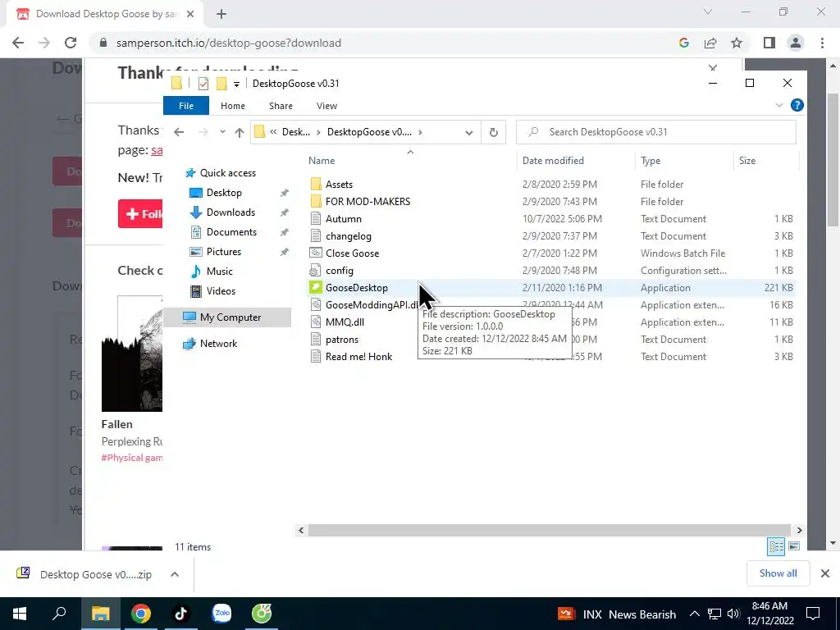The width and height of the screenshot is (840, 630).
Task: Go up one folder level arrow
Action: pos(240,132)
